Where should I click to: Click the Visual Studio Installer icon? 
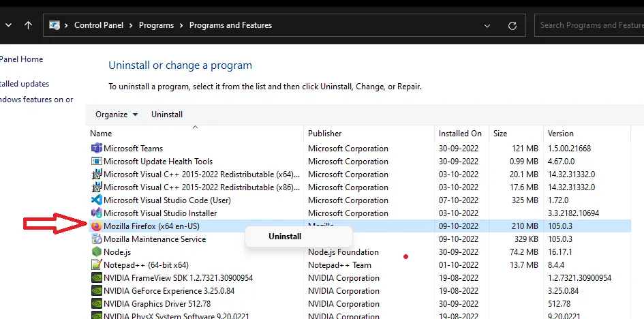tap(96, 213)
